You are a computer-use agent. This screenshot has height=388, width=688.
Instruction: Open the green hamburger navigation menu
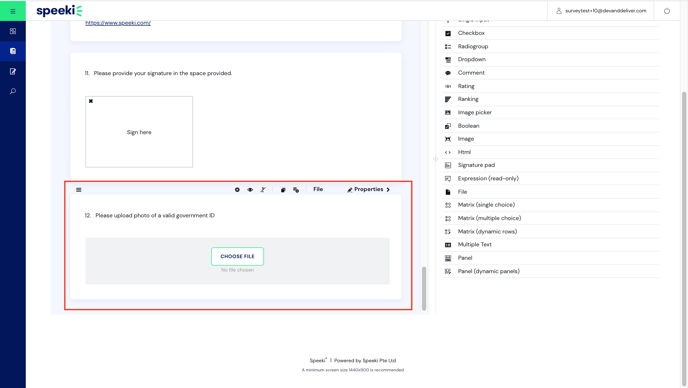click(x=13, y=11)
